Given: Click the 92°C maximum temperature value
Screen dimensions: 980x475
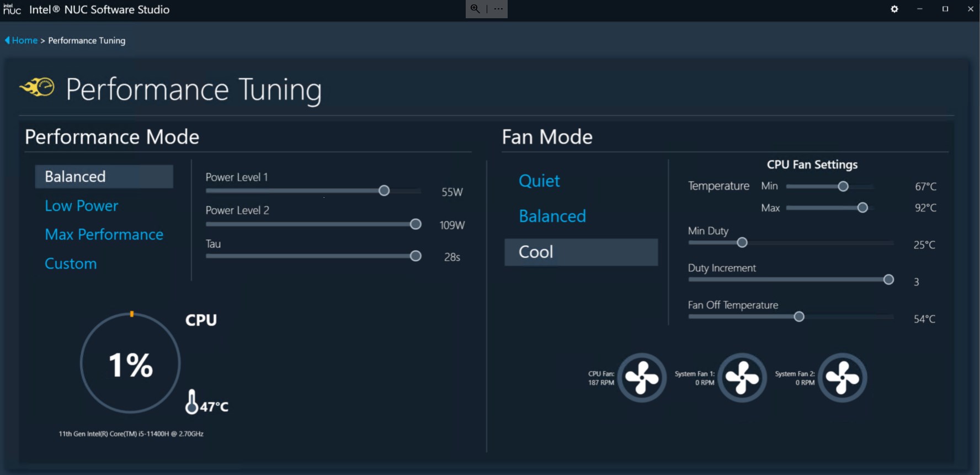Looking at the screenshot, I should click(x=925, y=208).
